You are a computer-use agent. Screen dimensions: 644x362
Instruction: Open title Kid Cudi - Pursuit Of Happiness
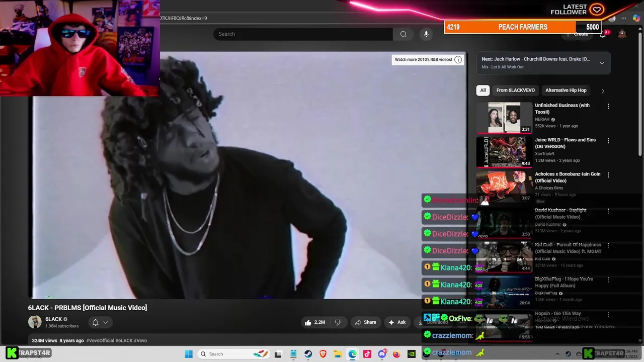point(568,248)
